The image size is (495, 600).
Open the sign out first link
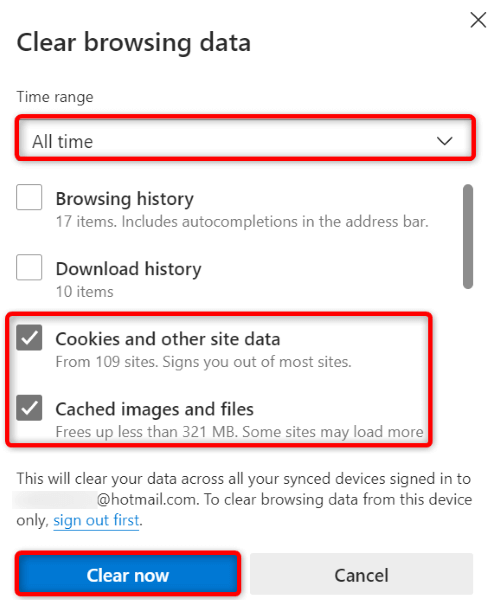(x=96, y=520)
